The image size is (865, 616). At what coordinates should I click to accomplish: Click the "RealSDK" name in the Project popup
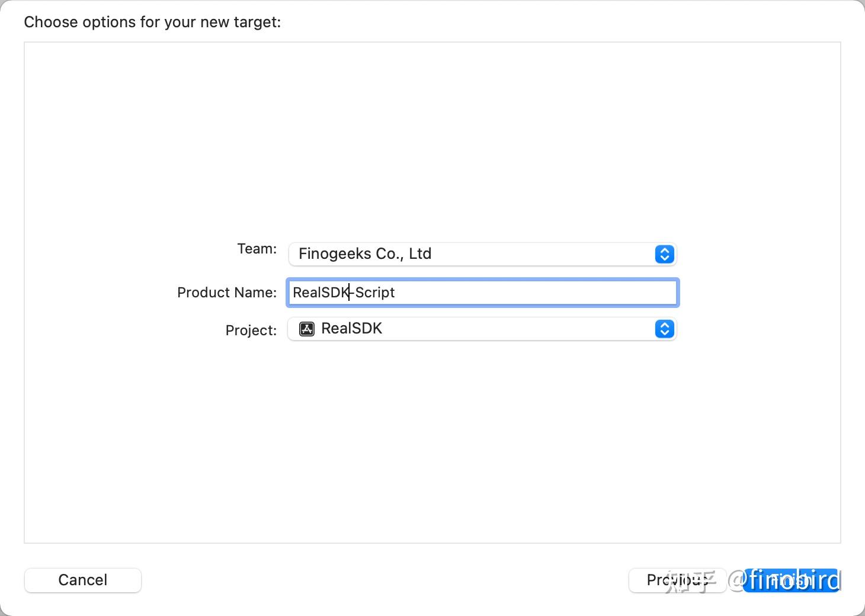pyautogui.click(x=351, y=329)
